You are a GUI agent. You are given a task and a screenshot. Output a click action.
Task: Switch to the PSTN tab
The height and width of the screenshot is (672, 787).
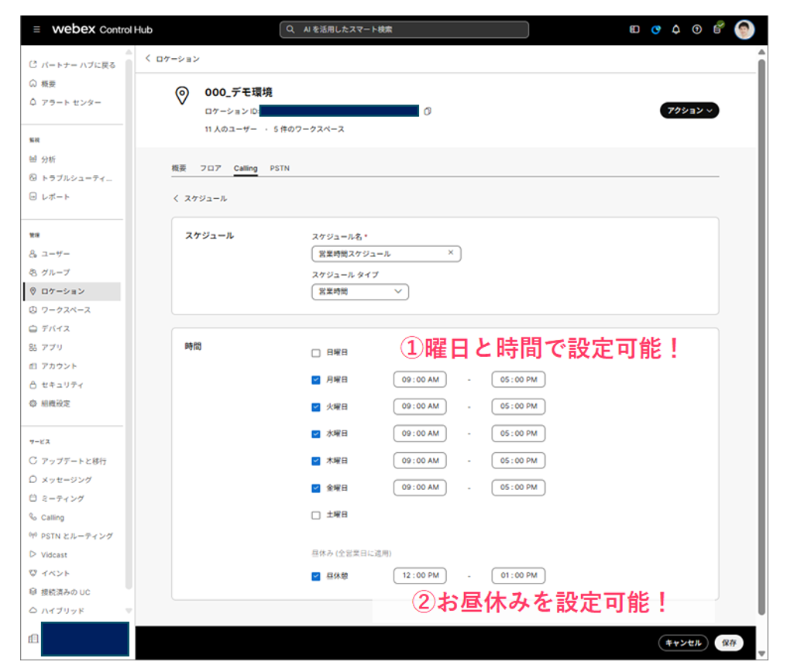[x=280, y=168]
